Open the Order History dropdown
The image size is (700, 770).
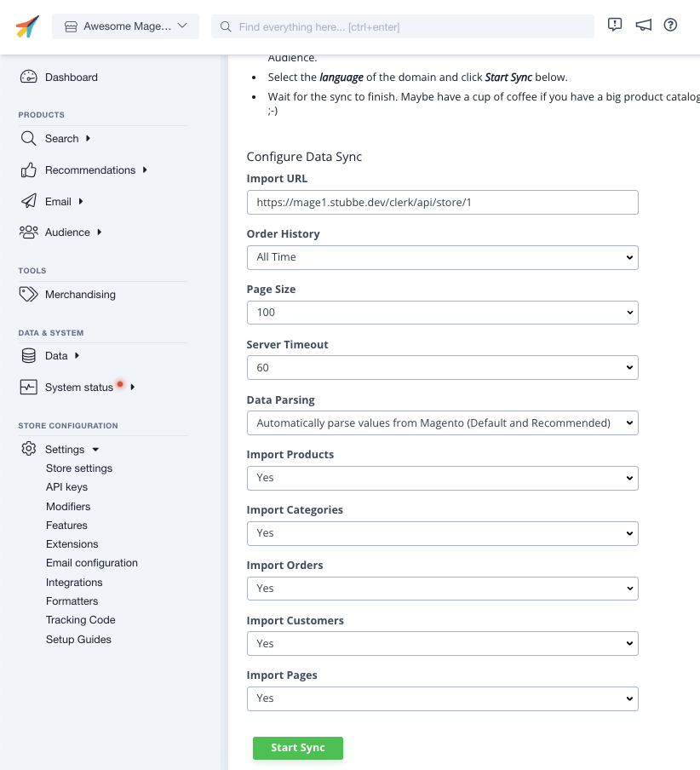[442, 256]
